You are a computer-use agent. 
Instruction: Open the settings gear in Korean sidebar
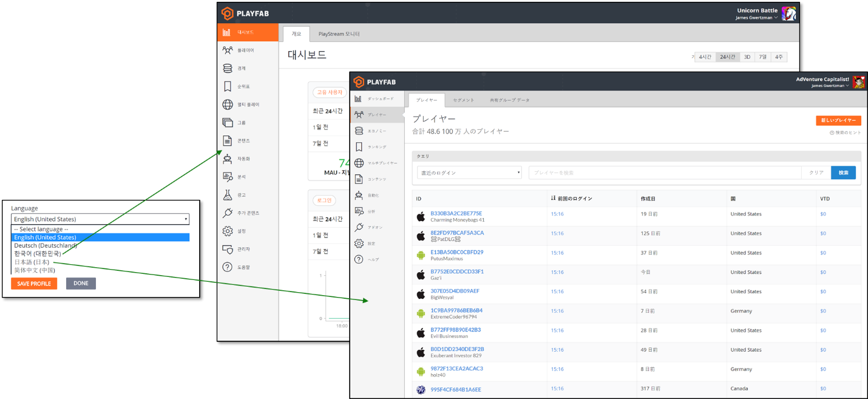227,231
